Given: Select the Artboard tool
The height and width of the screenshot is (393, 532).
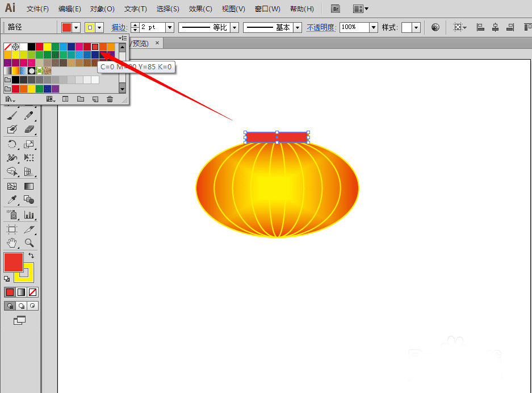Looking at the screenshot, I should pos(12,230).
